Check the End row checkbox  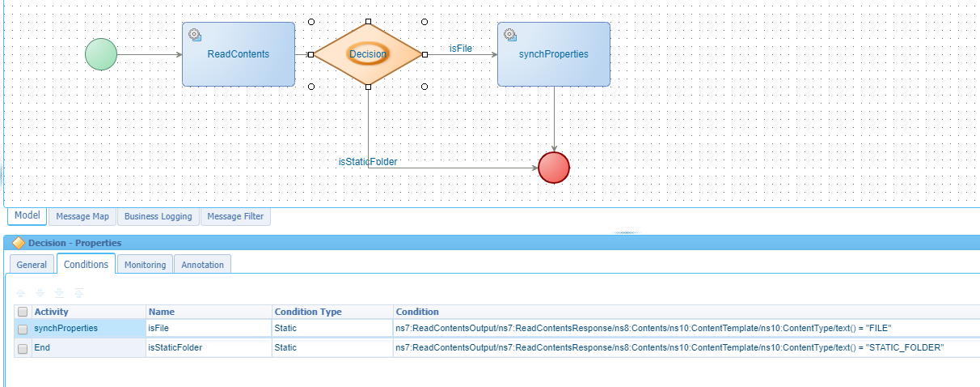coord(23,347)
